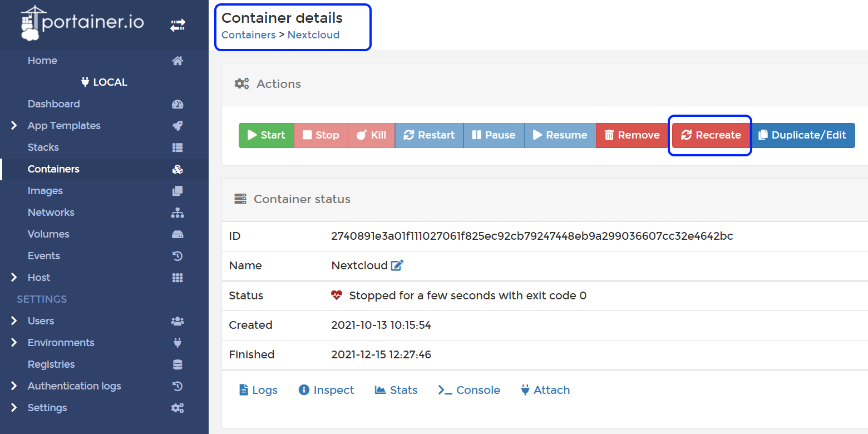Click the Recreate button

point(711,135)
